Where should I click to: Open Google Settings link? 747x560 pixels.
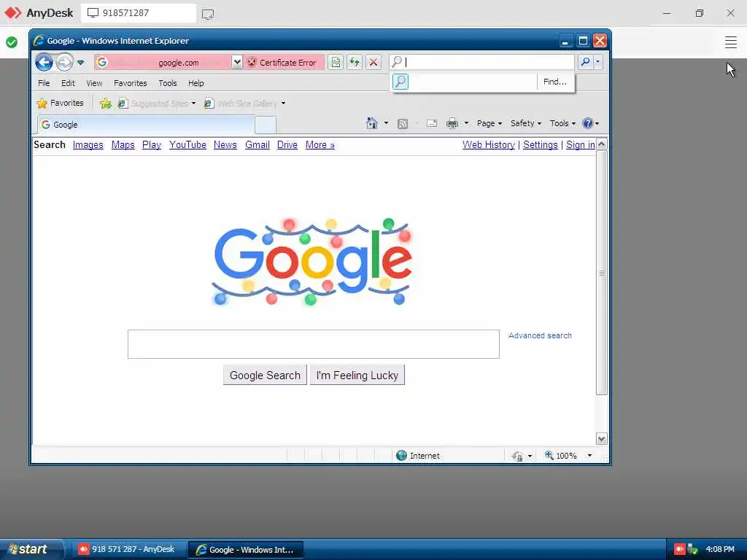541,145
